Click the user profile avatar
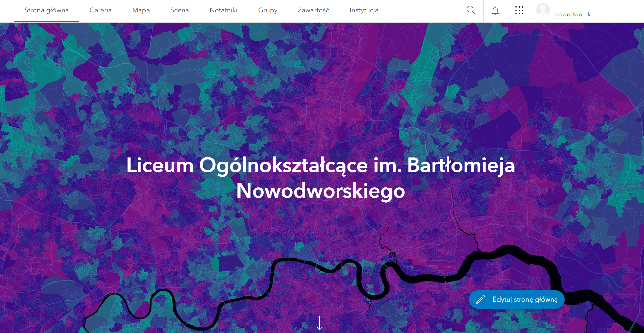 (x=543, y=10)
